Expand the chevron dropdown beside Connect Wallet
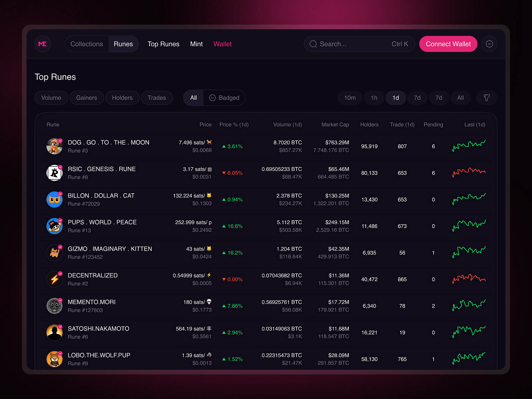Screen dimensions: 532x399 [489, 44]
